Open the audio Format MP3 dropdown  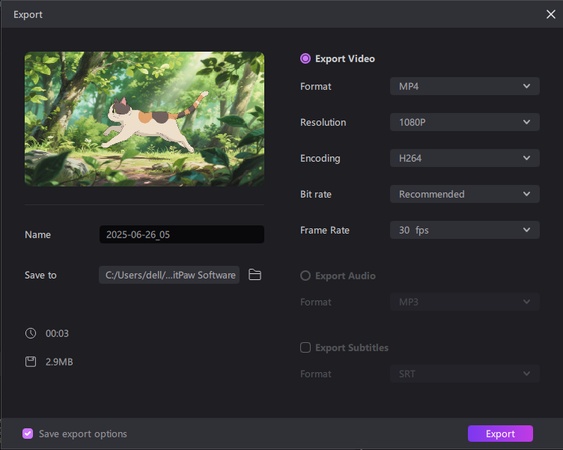coord(465,302)
